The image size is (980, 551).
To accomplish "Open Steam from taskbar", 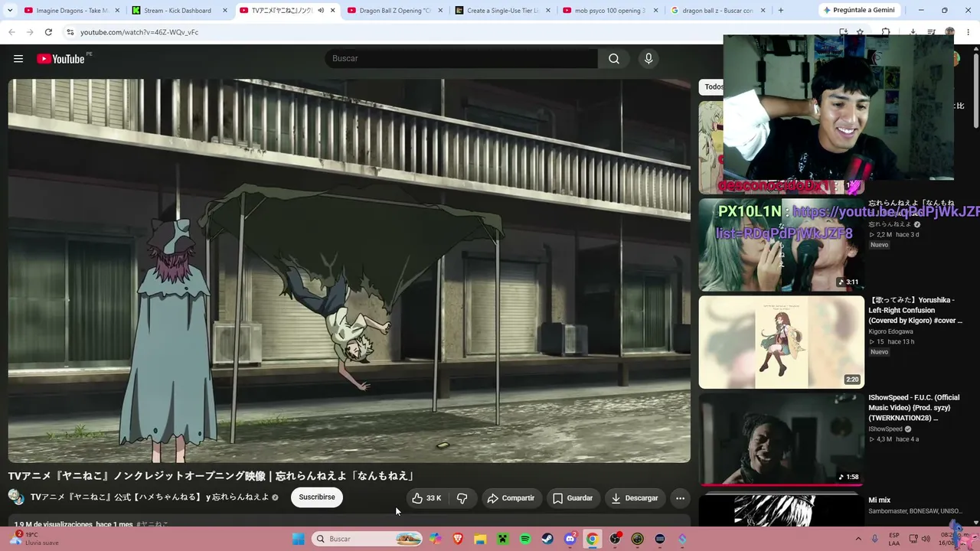I will click(x=547, y=539).
